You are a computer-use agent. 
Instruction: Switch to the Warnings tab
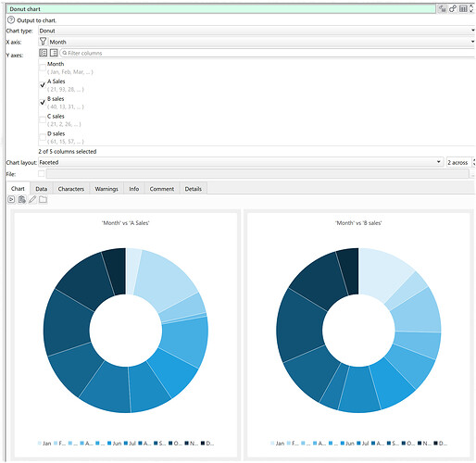click(106, 189)
